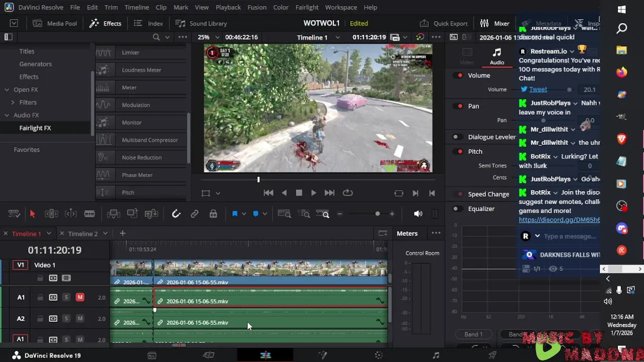Viewport: 644px width, 362px height.
Task: Add a blue flag to the clip
Action: click(234, 214)
